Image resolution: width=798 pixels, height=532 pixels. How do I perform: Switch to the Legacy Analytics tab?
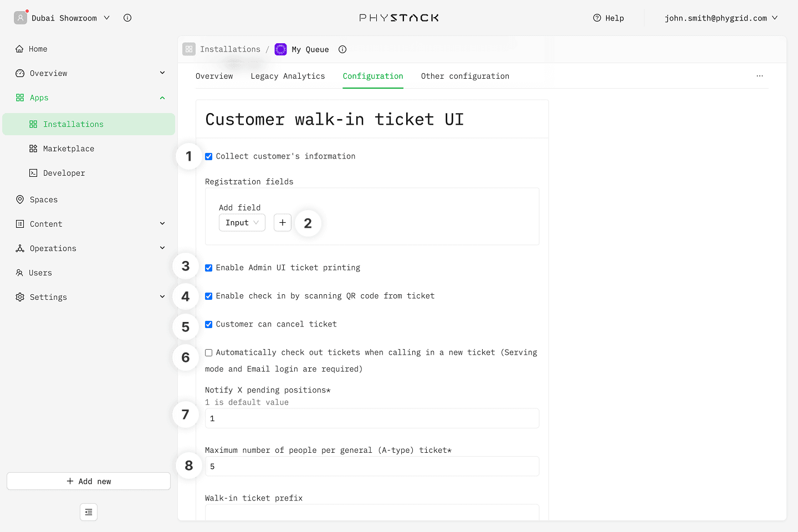click(x=288, y=76)
